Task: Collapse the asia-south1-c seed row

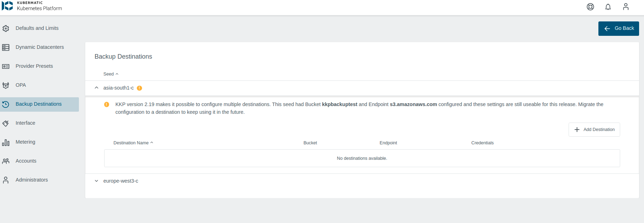Action: point(96,88)
